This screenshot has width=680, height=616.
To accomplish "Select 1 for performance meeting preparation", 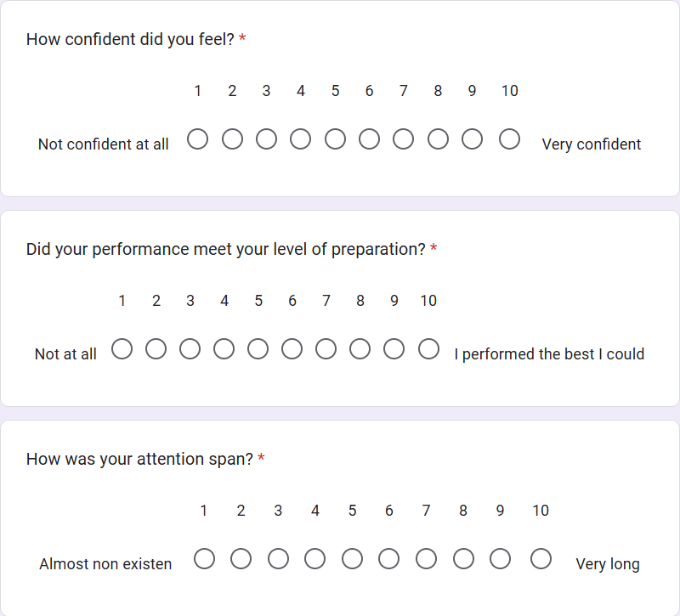I will pos(122,349).
